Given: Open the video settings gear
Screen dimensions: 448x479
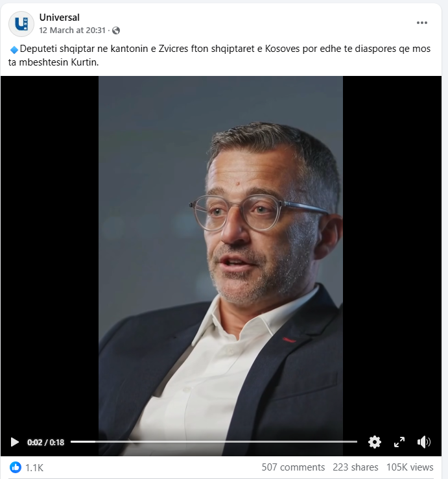Looking at the screenshot, I should [x=375, y=442].
